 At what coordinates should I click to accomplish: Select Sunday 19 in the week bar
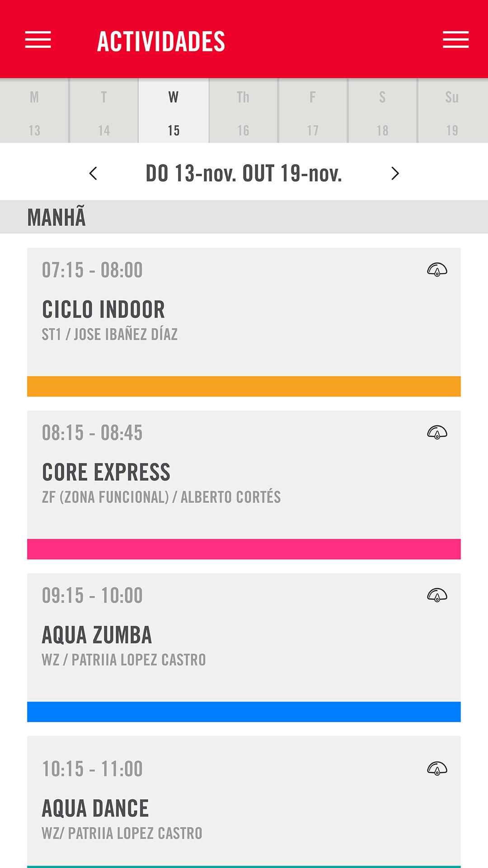(x=452, y=112)
